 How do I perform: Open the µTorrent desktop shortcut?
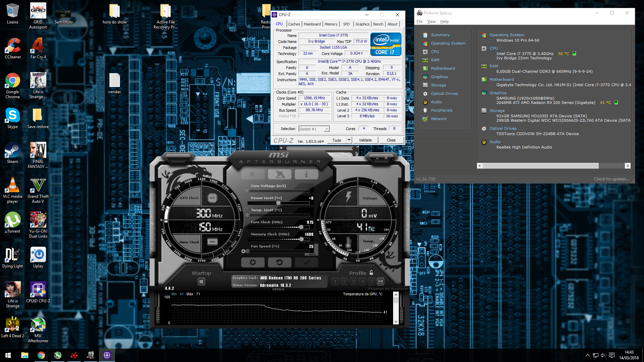tap(13, 223)
